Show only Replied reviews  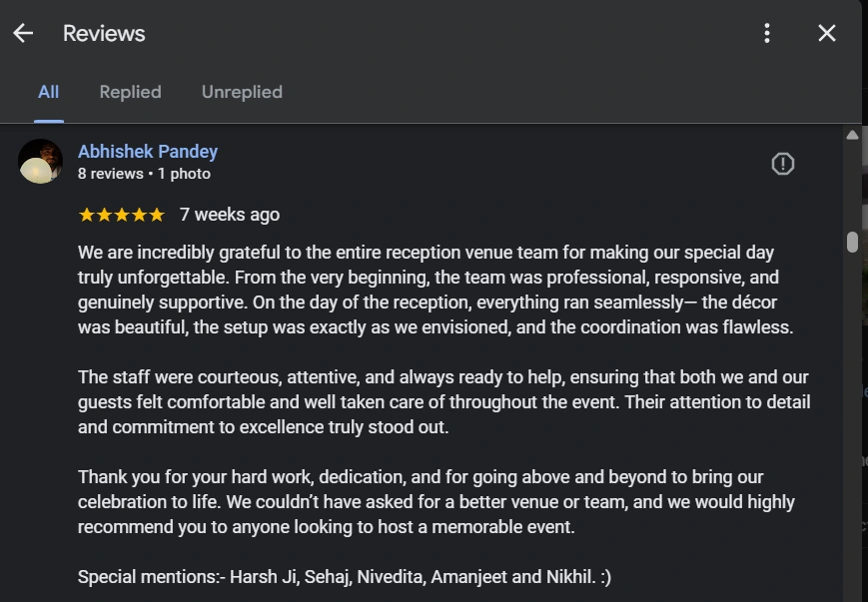pos(130,92)
